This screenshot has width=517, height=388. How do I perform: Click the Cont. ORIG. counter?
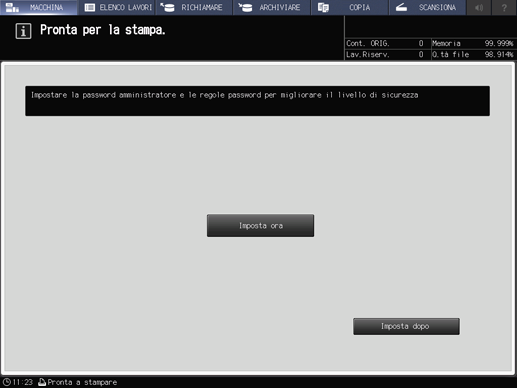(x=388, y=43)
